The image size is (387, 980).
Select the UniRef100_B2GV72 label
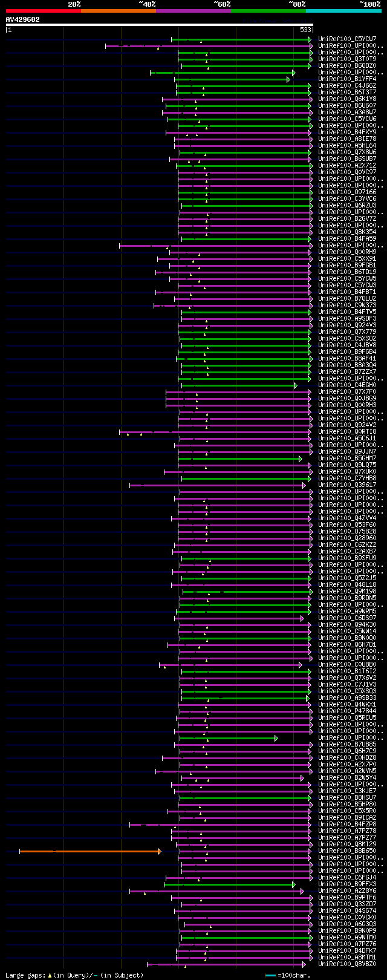click(x=347, y=218)
